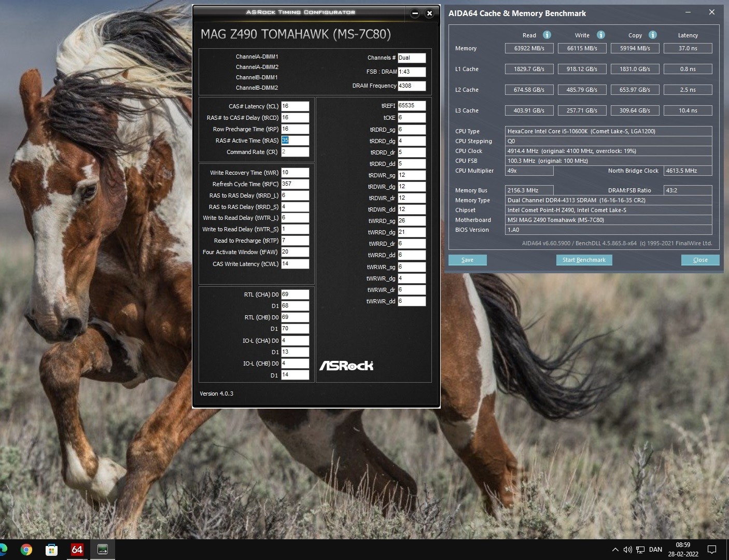729x560 pixels.
Task: Click L2 Cache write value 485.79 GB/s
Action: pos(582,90)
